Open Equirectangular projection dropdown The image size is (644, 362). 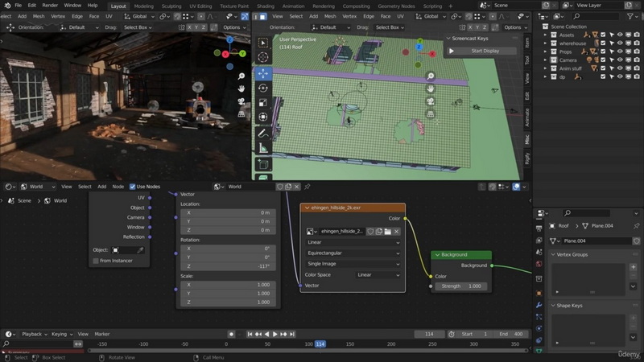coord(353,253)
